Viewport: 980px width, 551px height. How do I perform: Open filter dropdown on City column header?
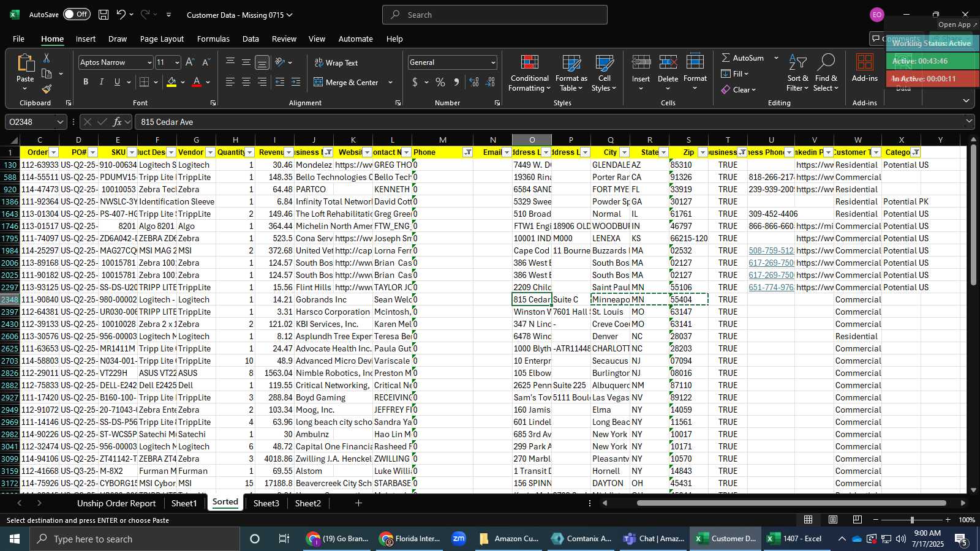[x=624, y=152]
